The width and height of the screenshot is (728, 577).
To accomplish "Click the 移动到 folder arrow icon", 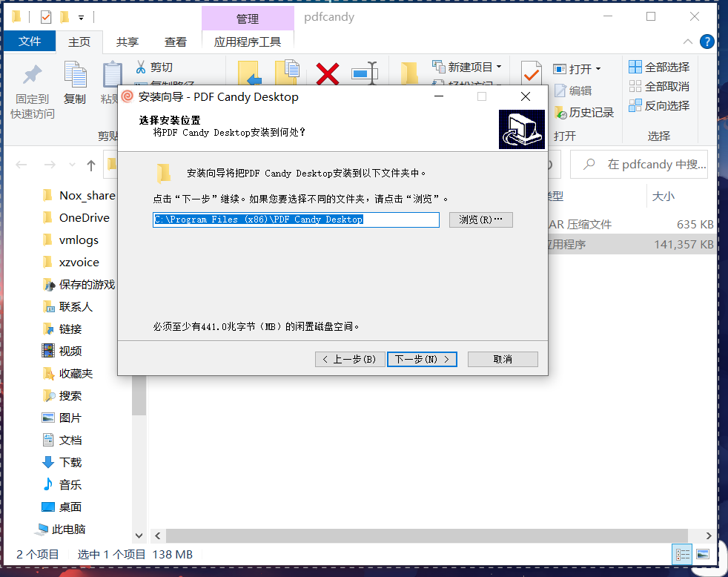I will pyautogui.click(x=250, y=73).
